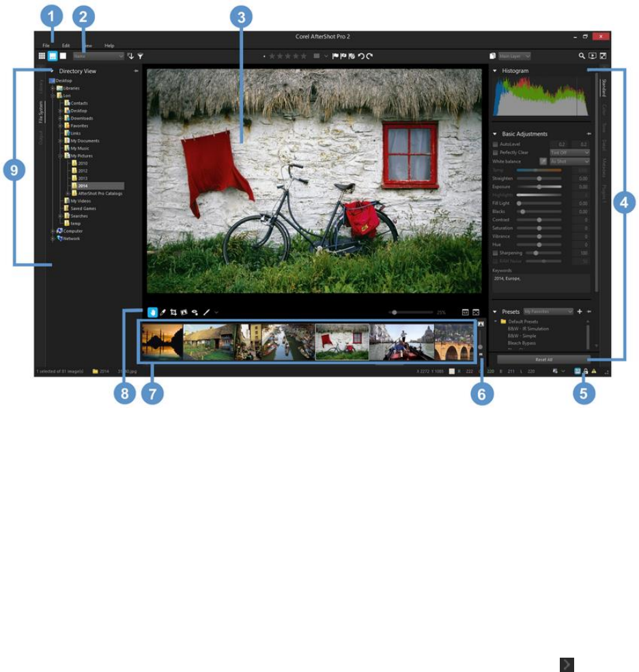
Task: Select the red-eye removal tool
Action: point(195,312)
